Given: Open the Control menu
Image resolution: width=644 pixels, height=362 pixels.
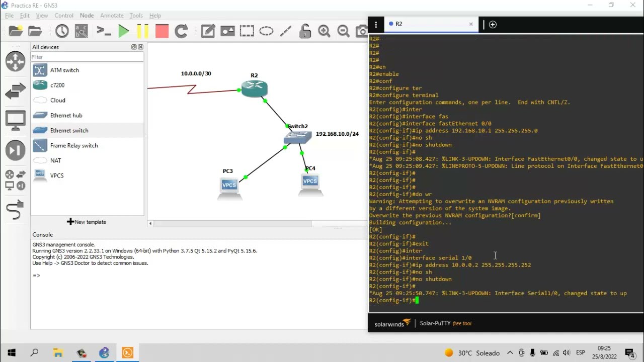Looking at the screenshot, I should tap(64, 16).
